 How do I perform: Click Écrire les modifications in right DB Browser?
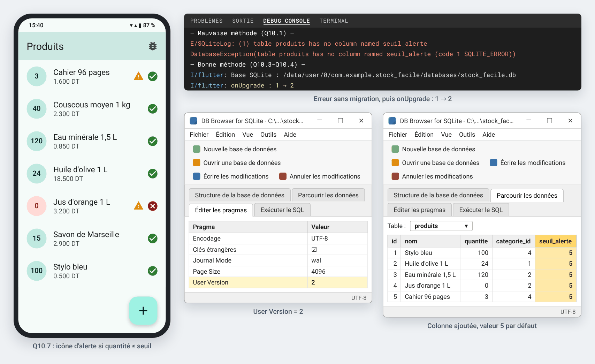[527, 163]
